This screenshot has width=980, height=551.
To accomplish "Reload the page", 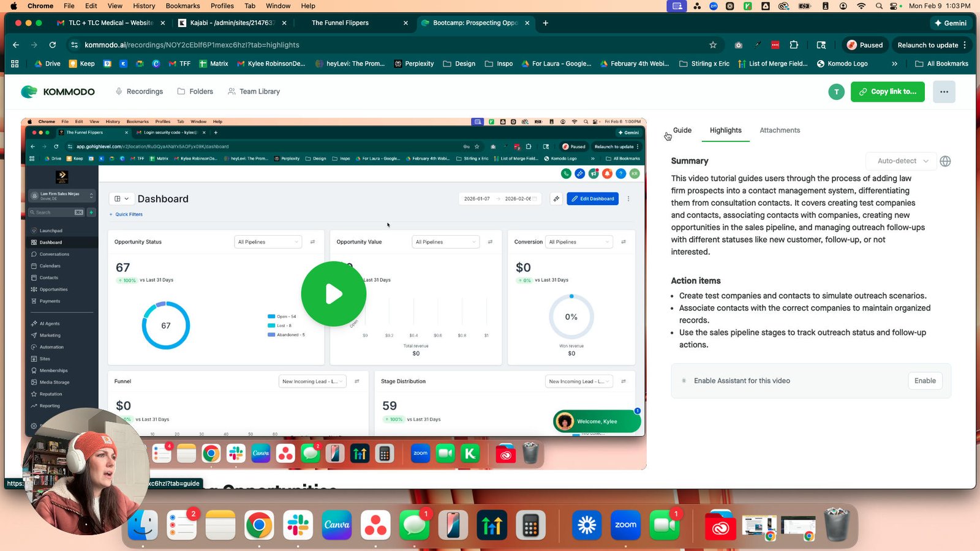I will [x=53, y=45].
